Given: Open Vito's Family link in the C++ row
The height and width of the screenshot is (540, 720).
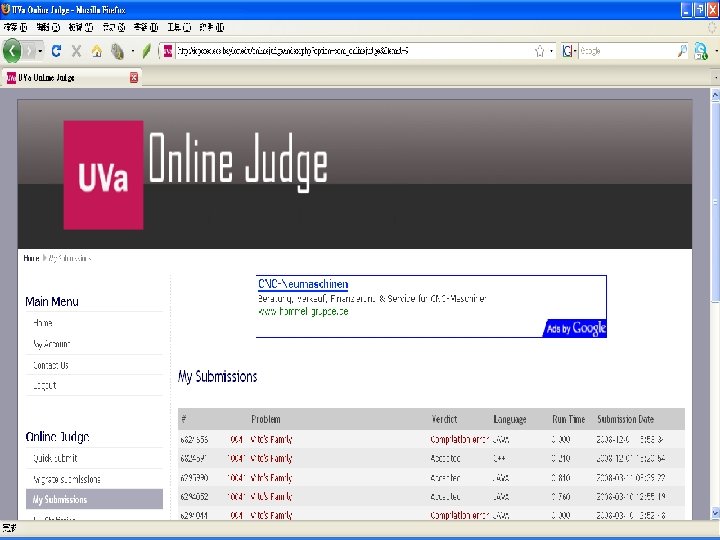Looking at the screenshot, I should pyautogui.click(x=271, y=458).
